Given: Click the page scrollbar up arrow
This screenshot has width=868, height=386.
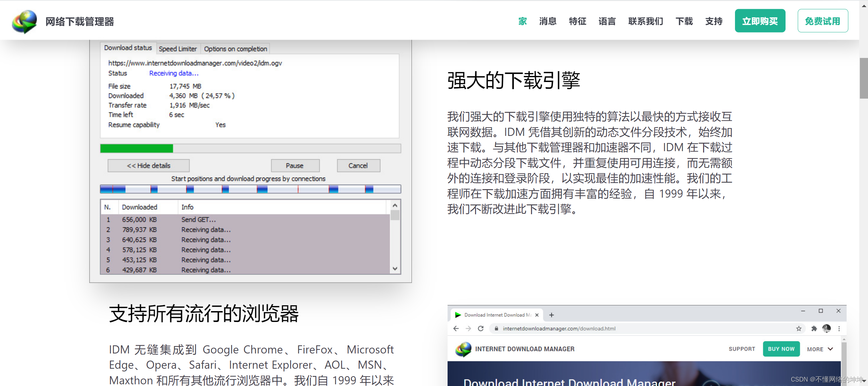Looking at the screenshot, I should pyautogui.click(x=864, y=5).
